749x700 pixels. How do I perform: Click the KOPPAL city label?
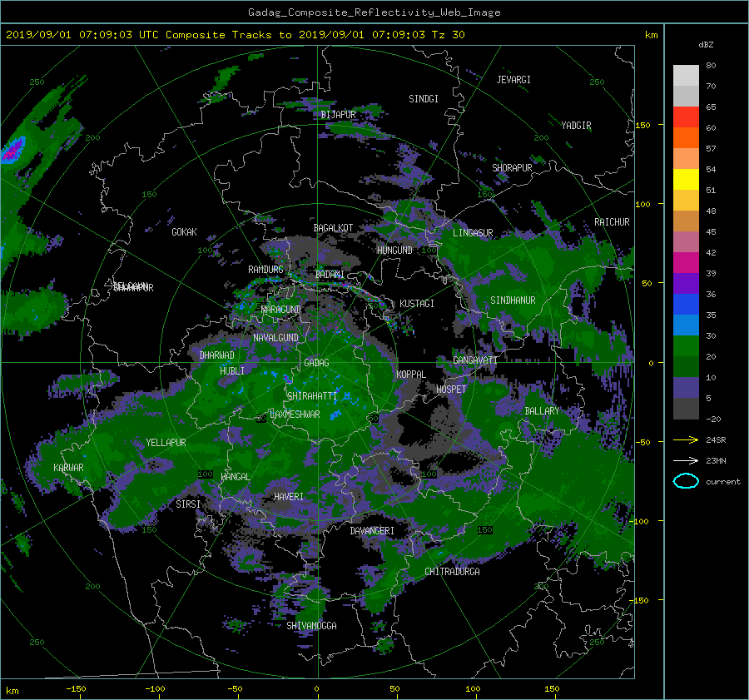click(411, 374)
